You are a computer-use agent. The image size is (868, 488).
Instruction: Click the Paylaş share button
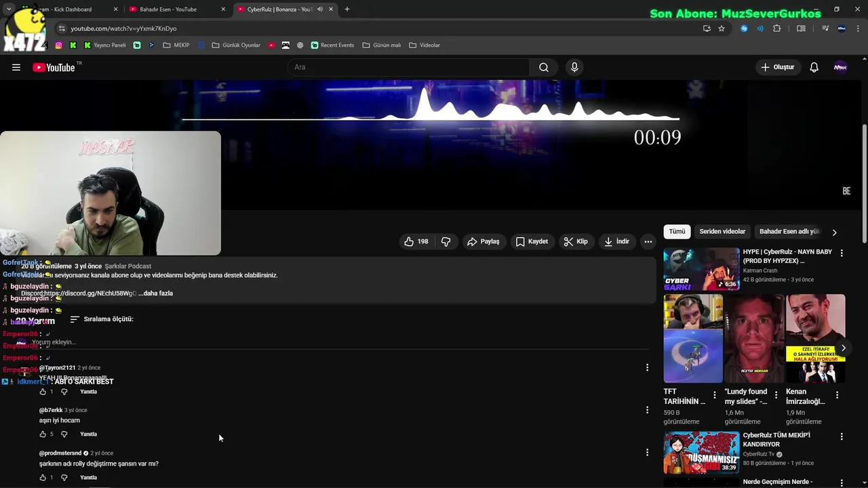(x=484, y=241)
